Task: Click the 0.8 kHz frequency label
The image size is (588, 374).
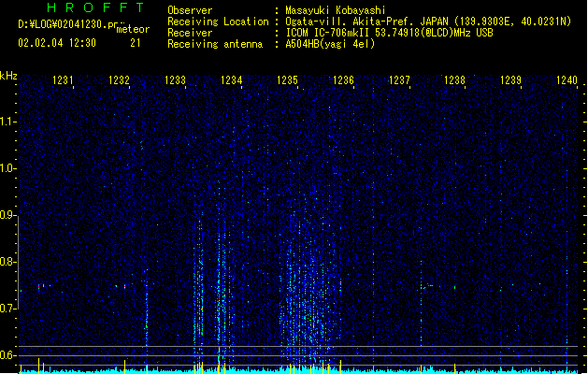Action: [8, 262]
